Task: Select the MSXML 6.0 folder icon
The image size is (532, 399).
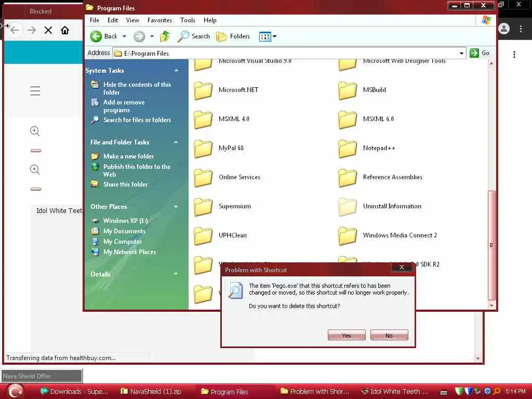Action: pyautogui.click(x=348, y=119)
